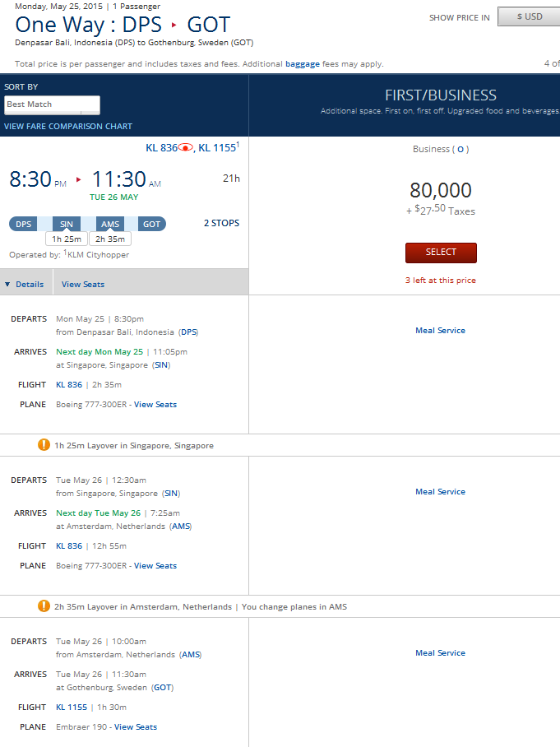Click the red arrow between DPS and GOT

point(174,26)
